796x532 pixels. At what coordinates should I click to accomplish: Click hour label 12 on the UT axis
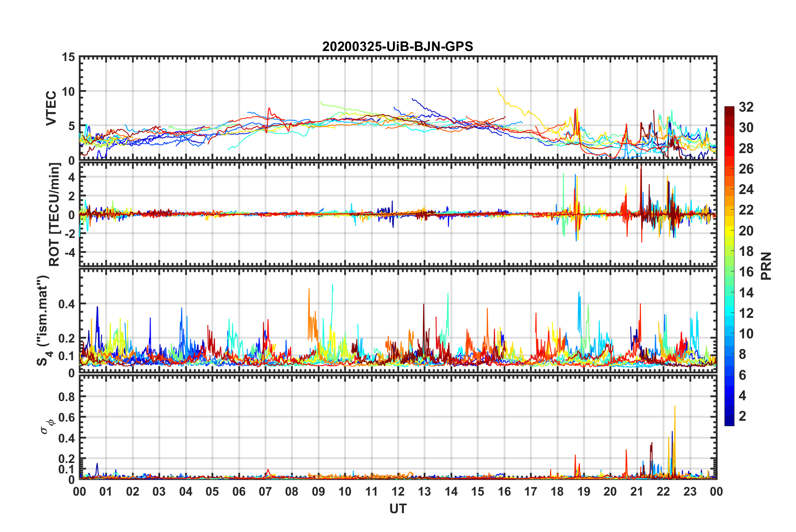[x=398, y=491]
